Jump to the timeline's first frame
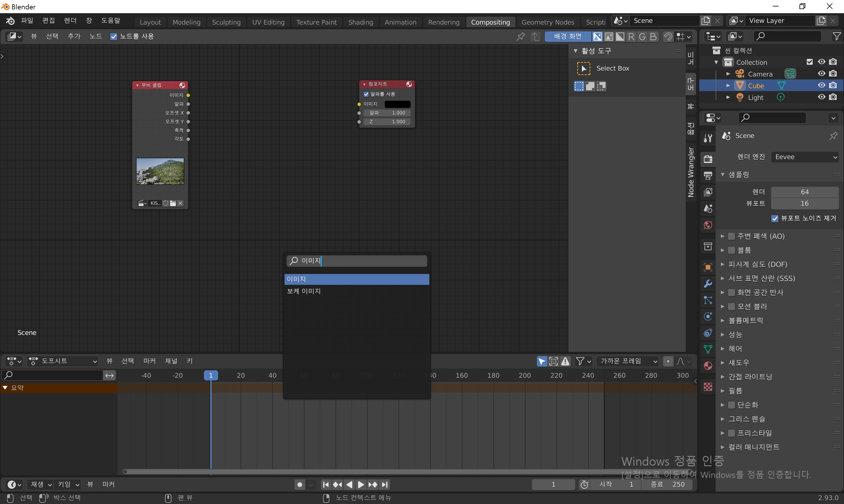844x504 pixels. tap(326, 485)
